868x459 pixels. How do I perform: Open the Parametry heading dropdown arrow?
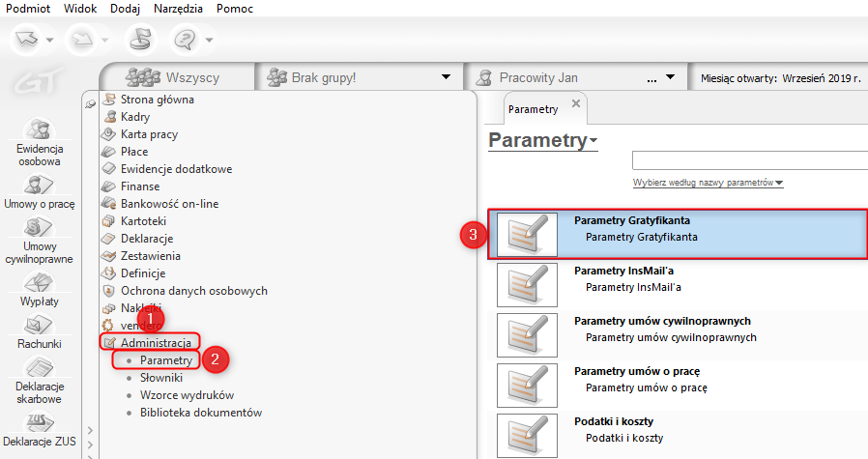point(593,142)
